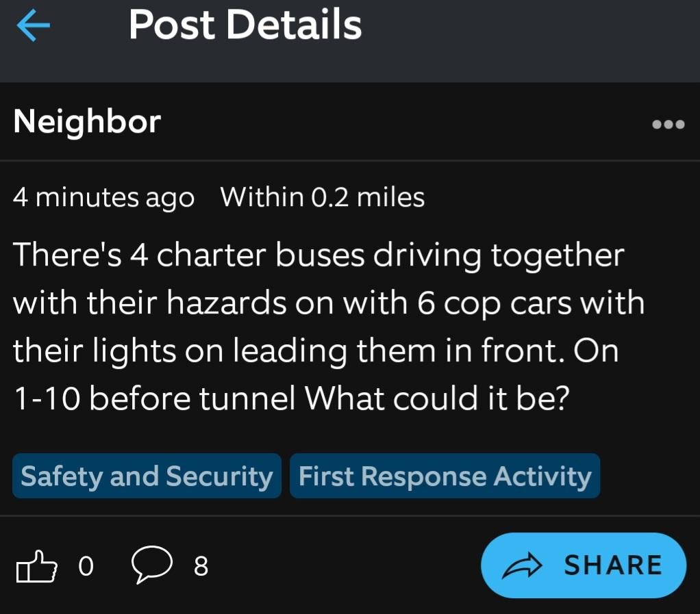Like the post with thumbs-up icon
Screen dimensions: 700x614
click(36, 566)
